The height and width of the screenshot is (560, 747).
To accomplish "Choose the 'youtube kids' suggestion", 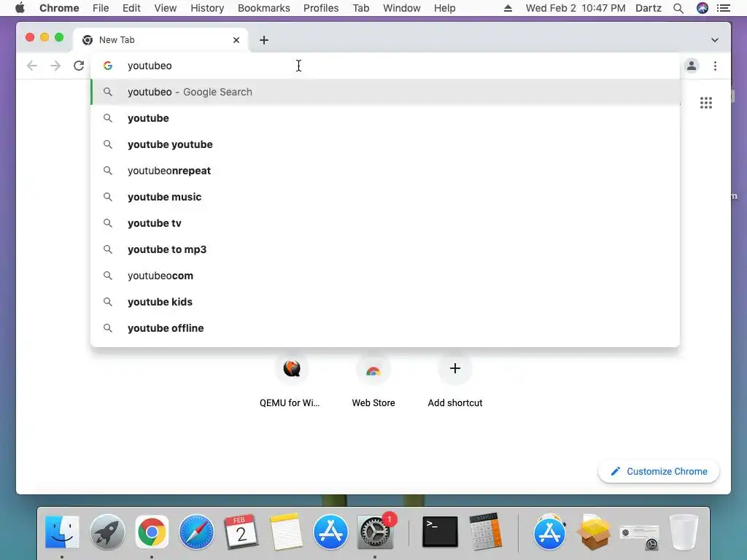I will pyautogui.click(x=385, y=302).
